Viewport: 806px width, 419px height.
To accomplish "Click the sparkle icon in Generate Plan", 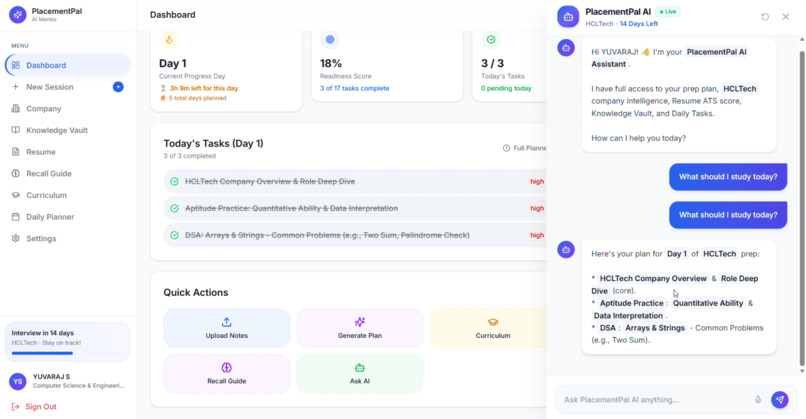I will tap(360, 322).
